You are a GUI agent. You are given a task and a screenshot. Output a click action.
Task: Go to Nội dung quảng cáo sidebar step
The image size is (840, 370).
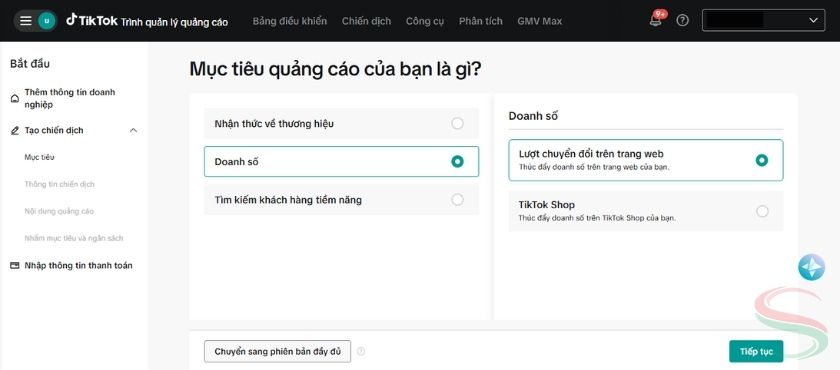[x=59, y=212]
